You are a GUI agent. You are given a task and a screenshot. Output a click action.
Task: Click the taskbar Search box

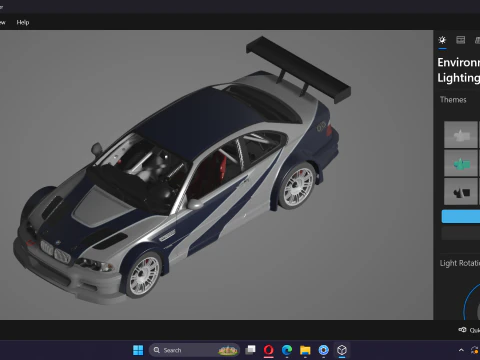(x=194, y=350)
